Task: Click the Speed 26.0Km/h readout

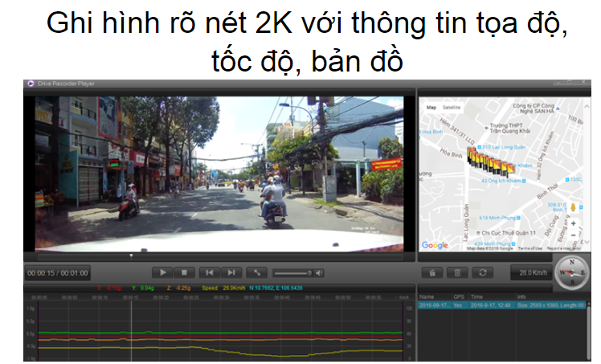Action: point(223,288)
